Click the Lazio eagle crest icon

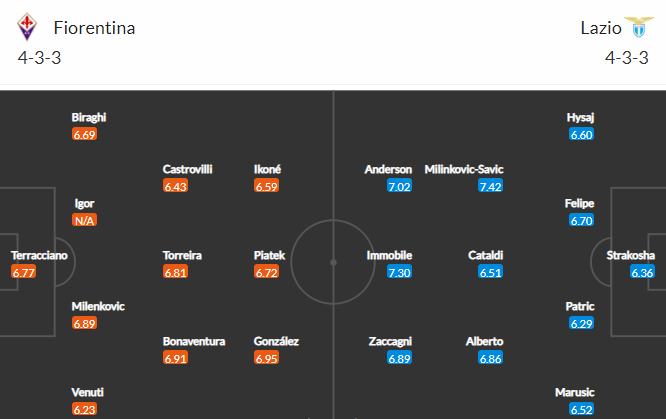pos(639,27)
